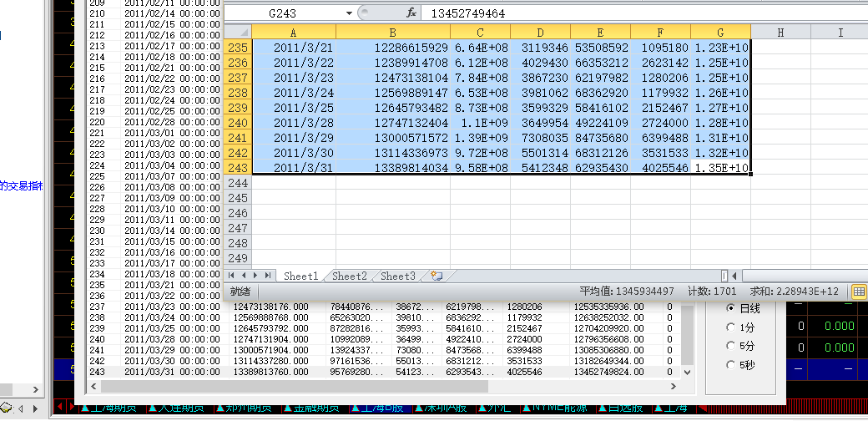Click the insert new worksheet icon
The width and height of the screenshot is (868, 421).
[436, 276]
